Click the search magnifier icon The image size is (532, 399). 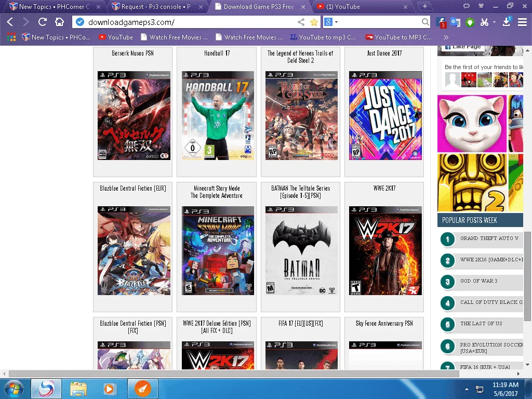(x=425, y=22)
